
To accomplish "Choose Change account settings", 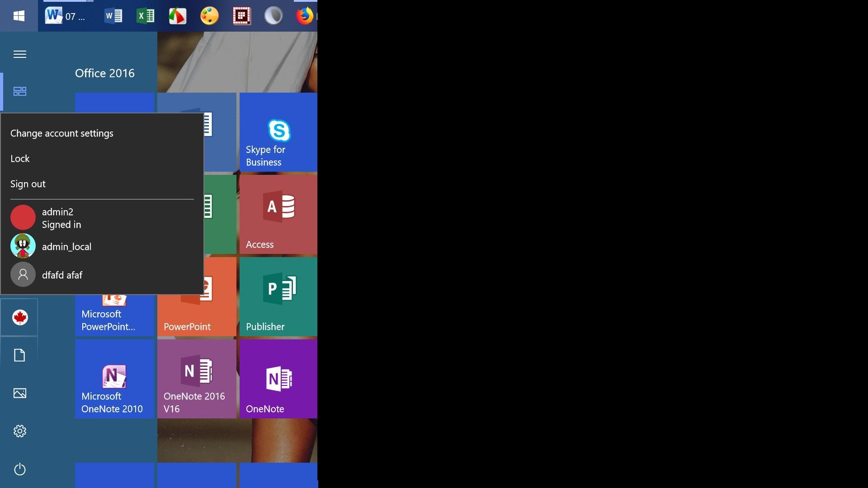I will click(x=62, y=133).
